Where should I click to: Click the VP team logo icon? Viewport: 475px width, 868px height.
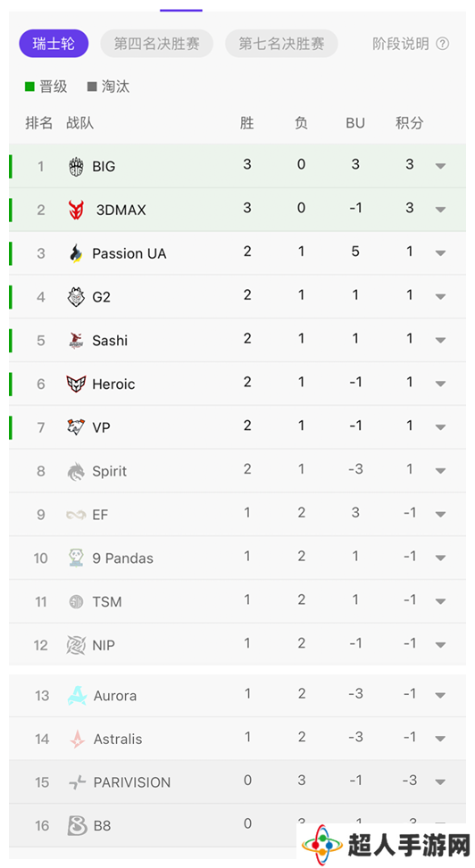coord(76,427)
